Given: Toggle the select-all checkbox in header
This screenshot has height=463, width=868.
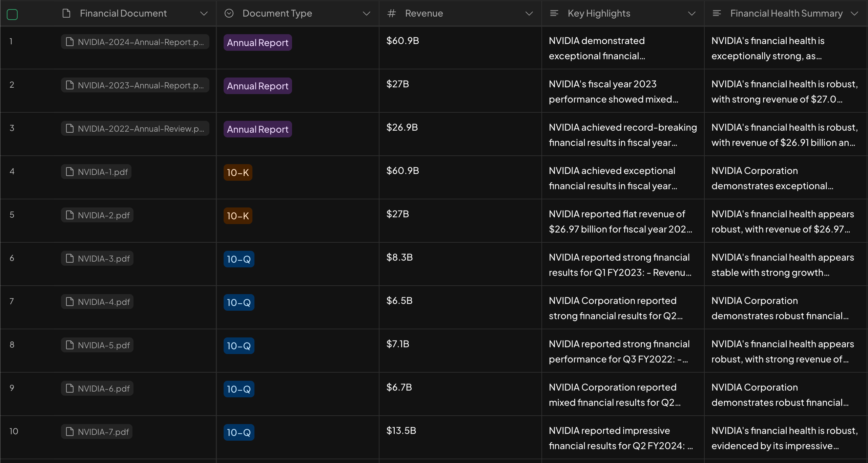Looking at the screenshot, I should [x=12, y=15].
